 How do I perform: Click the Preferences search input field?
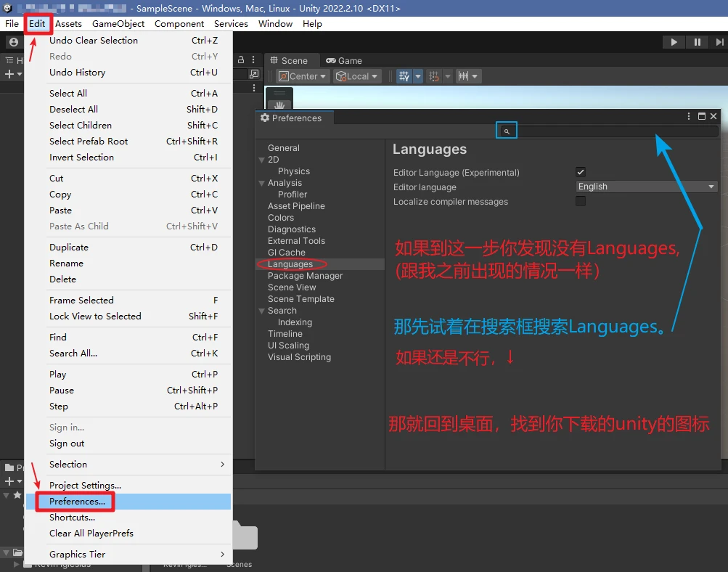coord(608,131)
